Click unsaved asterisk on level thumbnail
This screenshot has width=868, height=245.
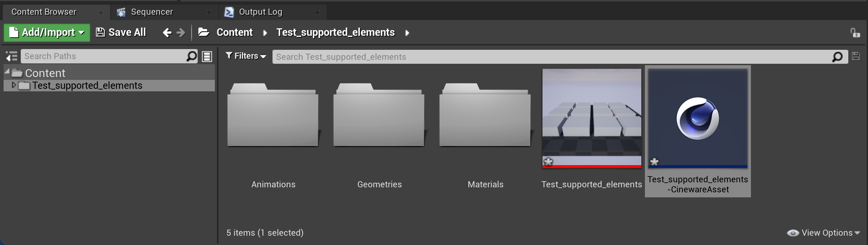point(548,162)
